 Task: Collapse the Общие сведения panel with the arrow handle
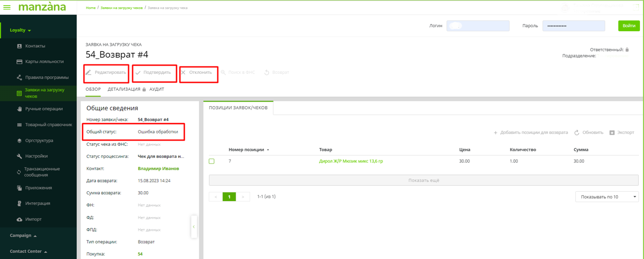tap(194, 226)
